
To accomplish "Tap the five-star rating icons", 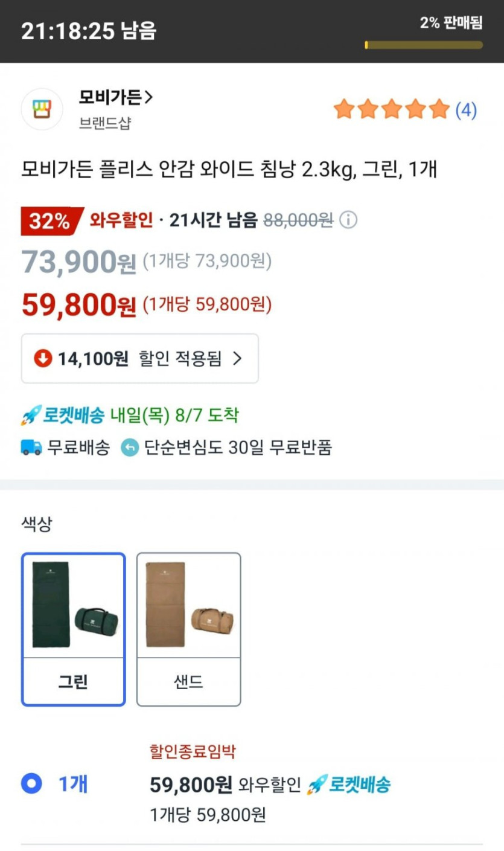I will pyautogui.click(x=392, y=110).
